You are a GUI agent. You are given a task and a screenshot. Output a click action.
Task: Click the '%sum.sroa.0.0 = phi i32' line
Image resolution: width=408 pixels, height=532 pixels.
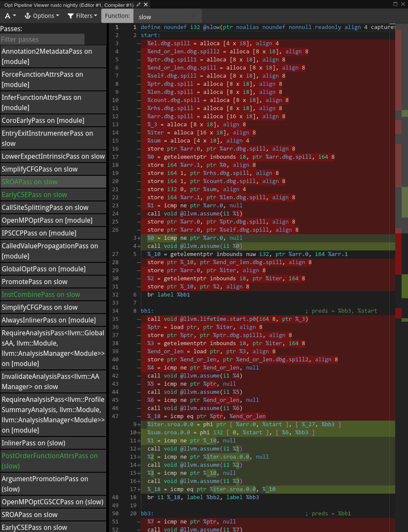[231, 433]
